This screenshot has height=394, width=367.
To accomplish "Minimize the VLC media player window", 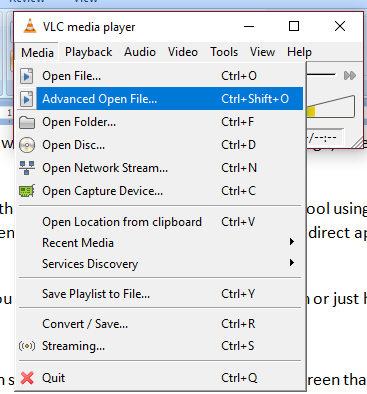I will point(249,26).
